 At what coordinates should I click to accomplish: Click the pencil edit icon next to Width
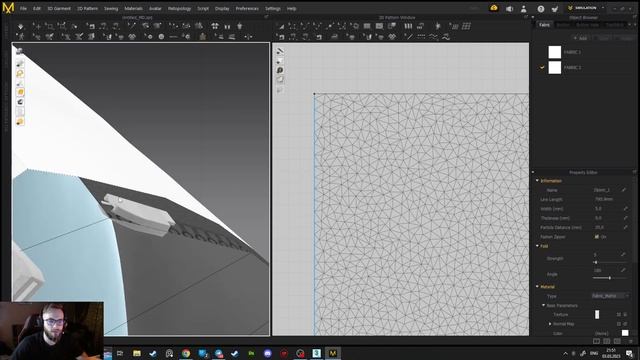pyautogui.click(x=625, y=209)
